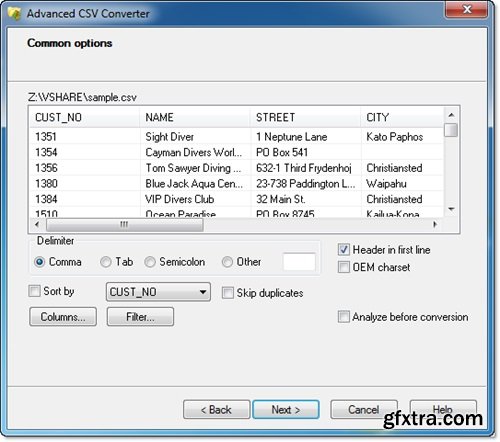The height and width of the screenshot is (442, 500).
Task: Click the horizontal scrollbar left arrow
Action: pos(37,224)
